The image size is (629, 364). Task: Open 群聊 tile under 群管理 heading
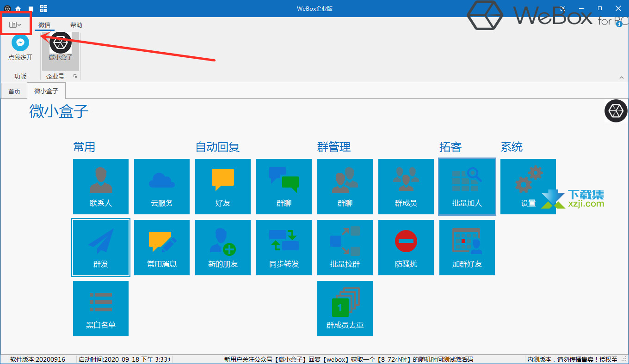345,187
